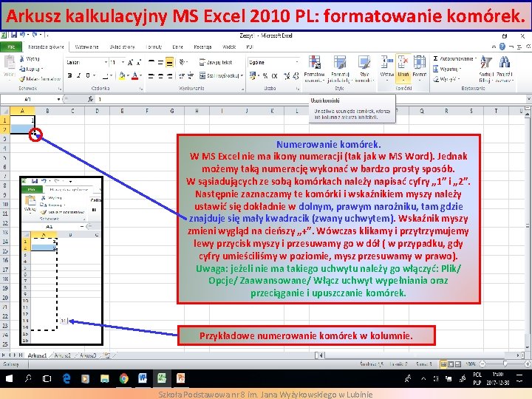Open the font name dropdown (Calibri)
This screenshot has width=532, height=399.
[x=106, y=62]
